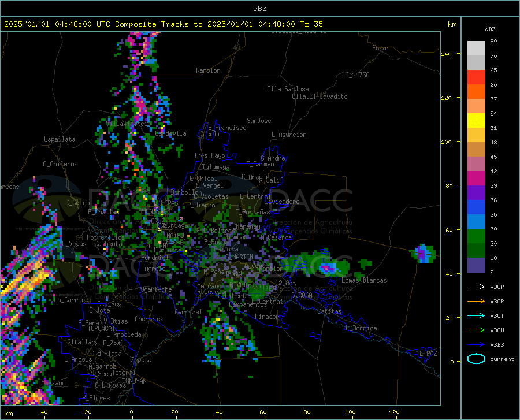Click the brown 48 dBZ swatch

pyautogui.click(x=476, y=150)
